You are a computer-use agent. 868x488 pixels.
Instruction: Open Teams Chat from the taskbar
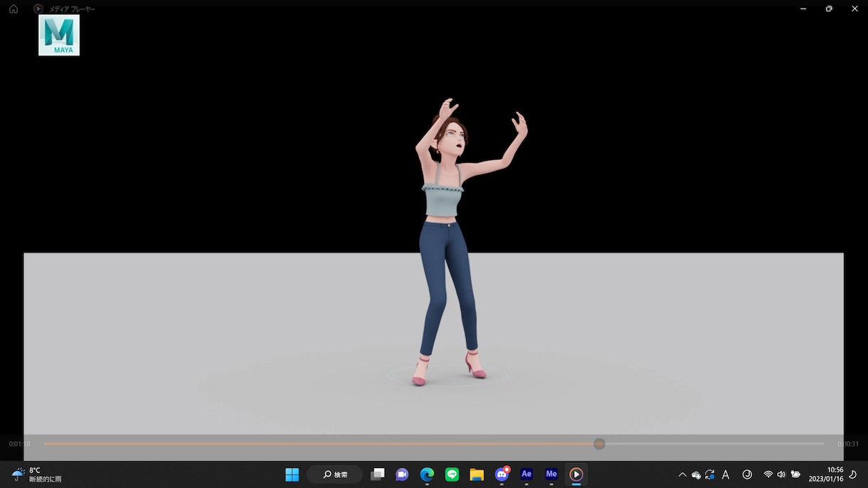pos(402,474)
